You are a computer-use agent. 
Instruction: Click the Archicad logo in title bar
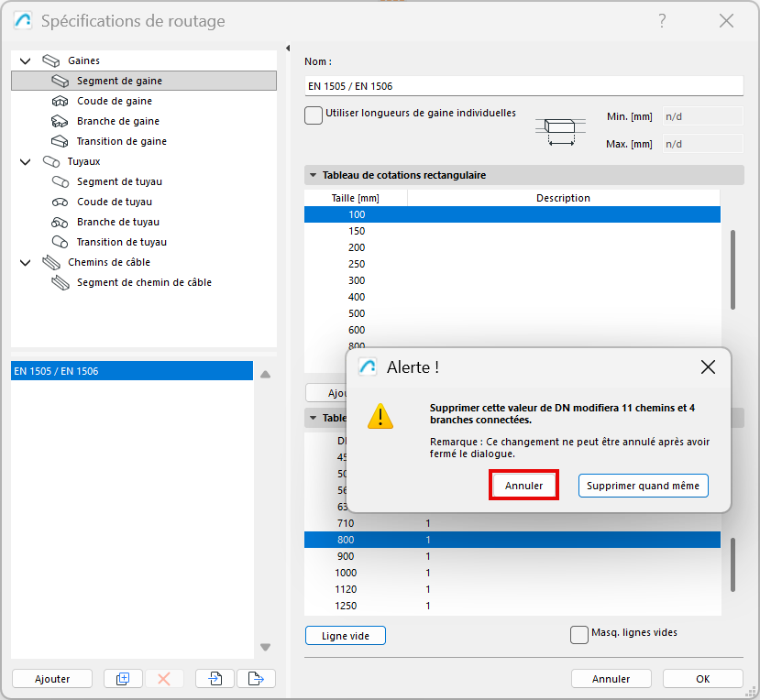[23, 21]
